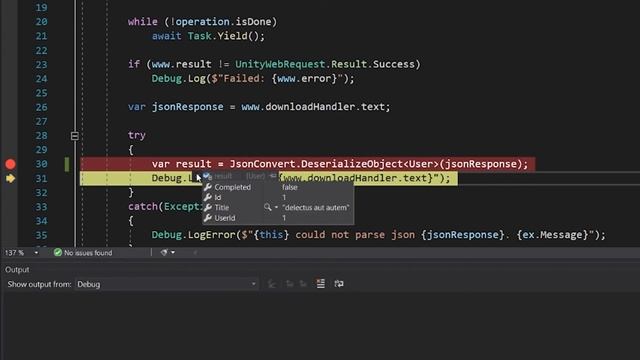Go to the next message in Output

pyautogui.click(x=303, y=284)
